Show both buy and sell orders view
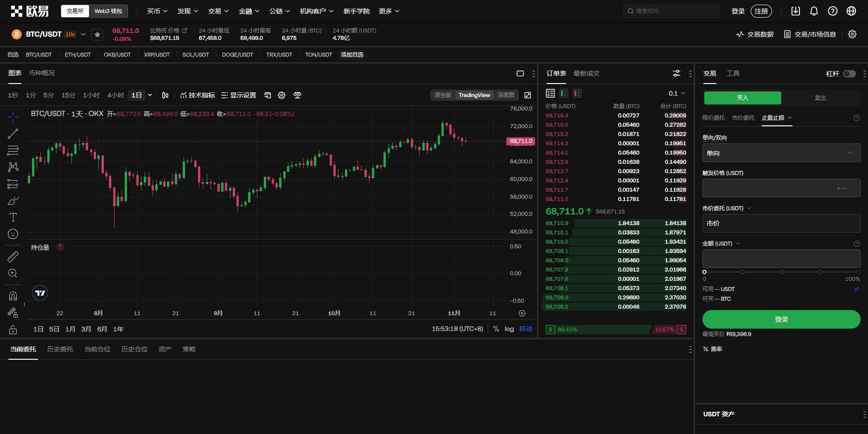The width and height of the screenshot is (868, 434). (550, 93)
